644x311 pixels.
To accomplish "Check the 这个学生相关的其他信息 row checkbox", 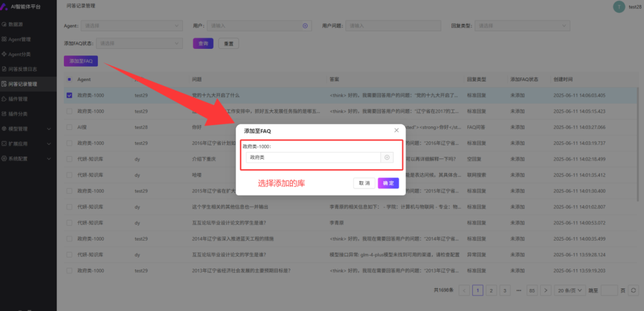I will click(x=69, y=207).
